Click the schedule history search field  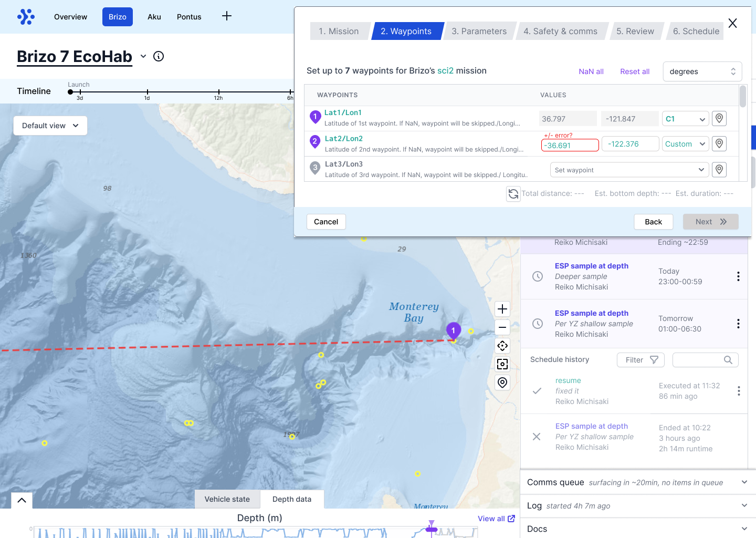click(706, 360)
